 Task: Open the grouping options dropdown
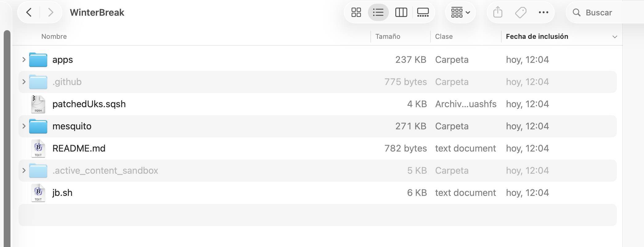pyautogui.click(x=460, y=12)
